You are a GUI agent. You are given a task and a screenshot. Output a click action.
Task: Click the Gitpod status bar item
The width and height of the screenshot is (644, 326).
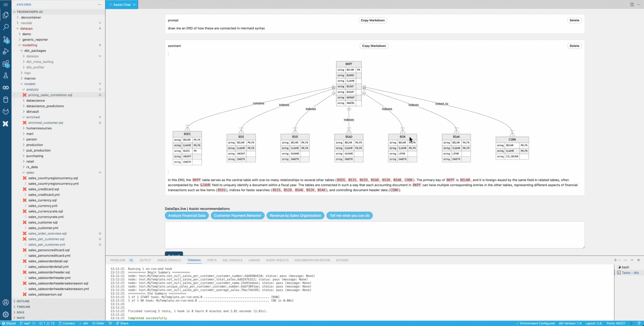[x=9, y=323]
